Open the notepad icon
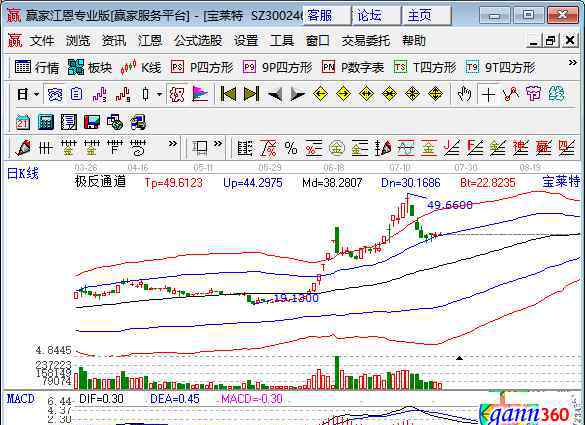This screenshot has height=425, width=585. point(69,122)
